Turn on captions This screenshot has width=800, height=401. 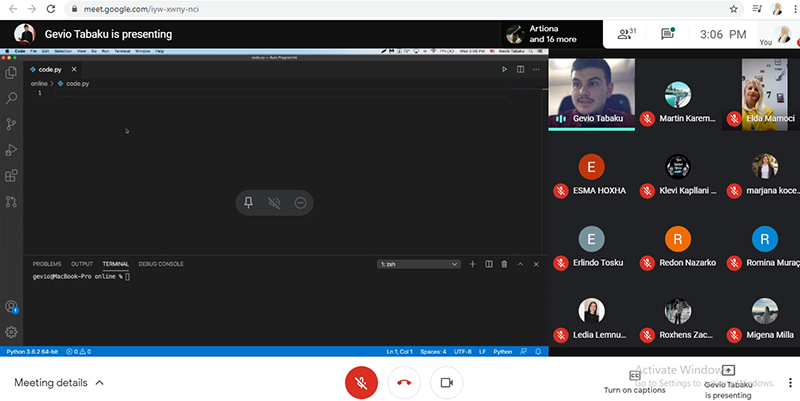coord(634,381)
